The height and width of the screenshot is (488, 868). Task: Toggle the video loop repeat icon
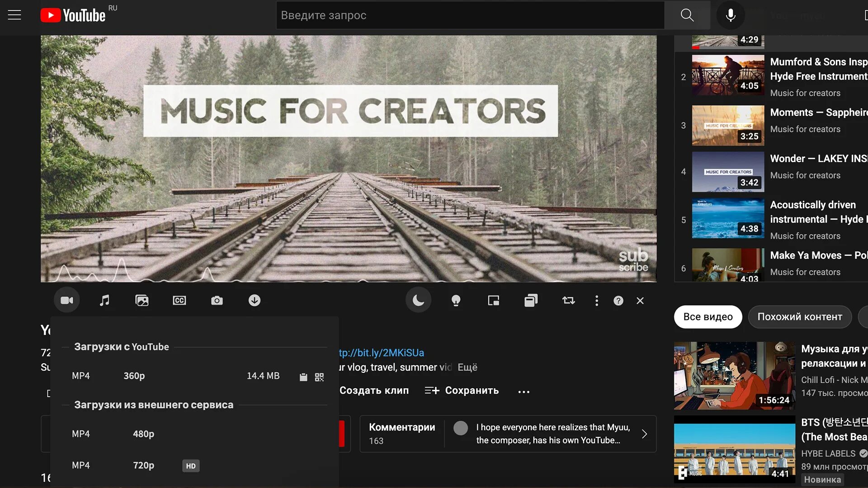(568, 300)
